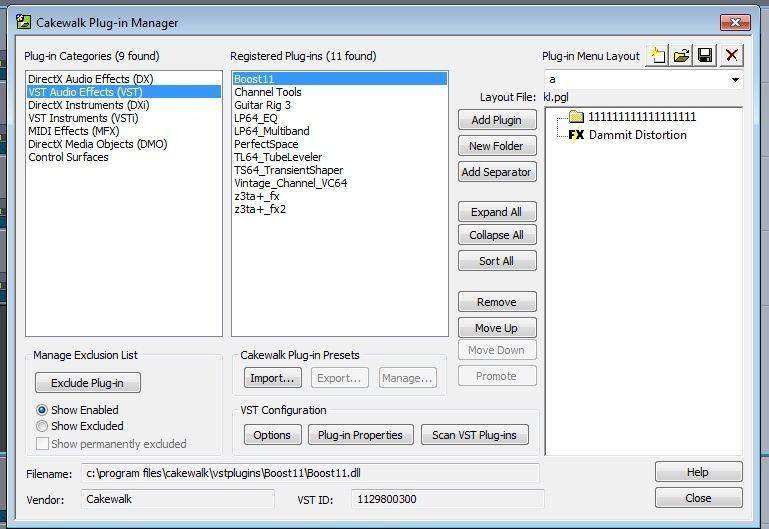This screenshot has width=769, height=529.
Task: Click the Promote button
Action: point(497,376)
